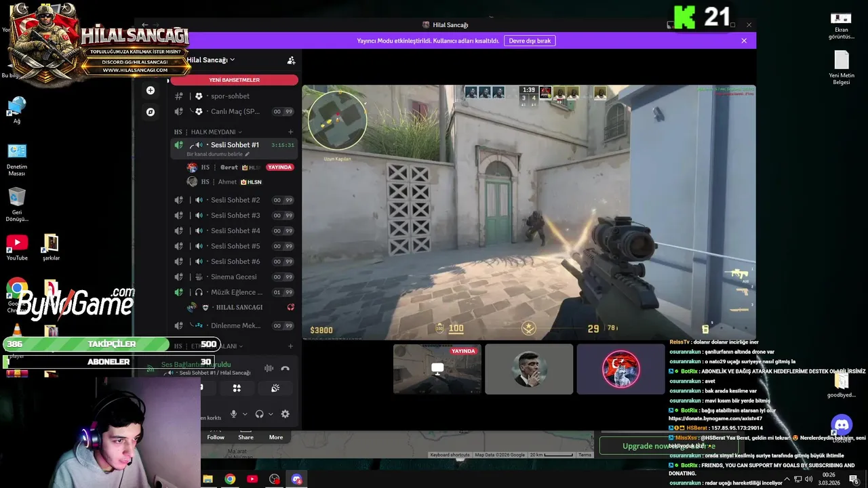The height and width of the screenshot is (488, 868).
Task: Select the suited man participant tile
Action: tap(529, 369)
